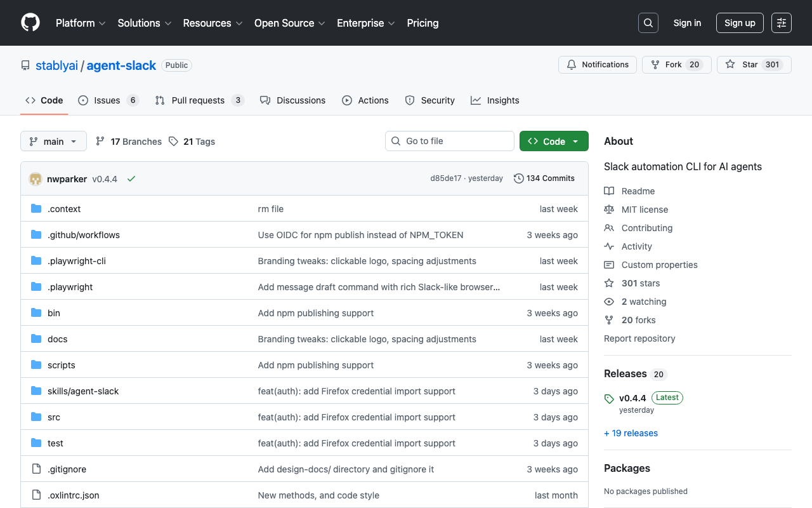Click the commit history clock icon near 134 Commits
Image resolution: width=812 pixels, height=508 pixels.
pos(518,178)
